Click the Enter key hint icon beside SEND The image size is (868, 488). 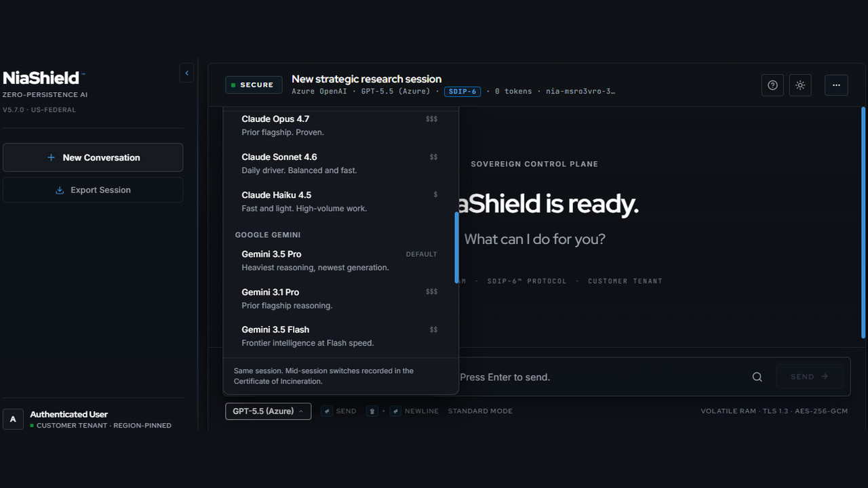pyautogui.click(x=327, y=411)
